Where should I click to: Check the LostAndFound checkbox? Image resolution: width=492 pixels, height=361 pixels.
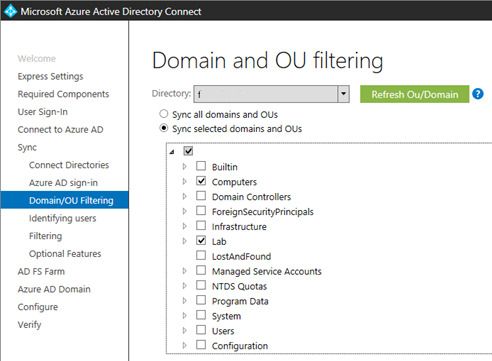coord(201,255)
